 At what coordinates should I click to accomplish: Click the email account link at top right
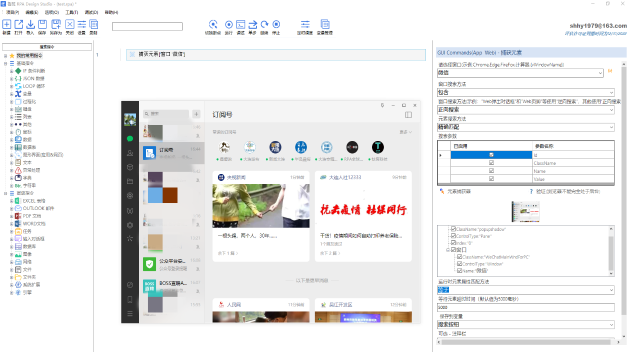coord(598,26)
